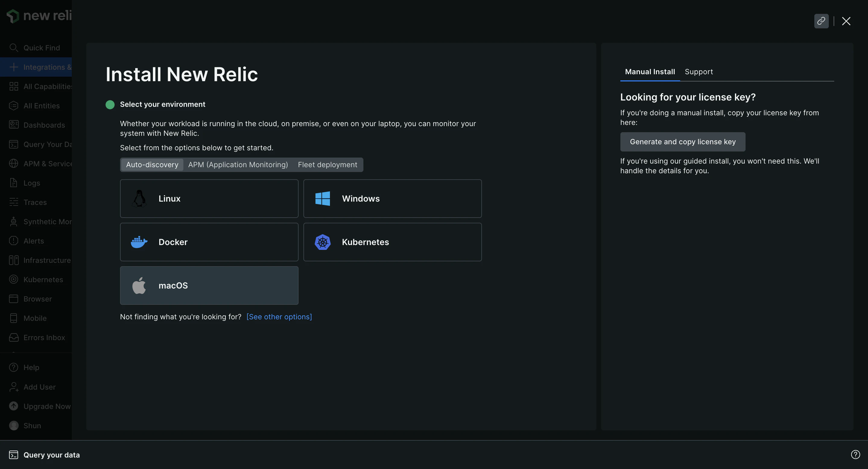Click the New Relic logo
Screen dimensions: 868x469
point(39,15)
